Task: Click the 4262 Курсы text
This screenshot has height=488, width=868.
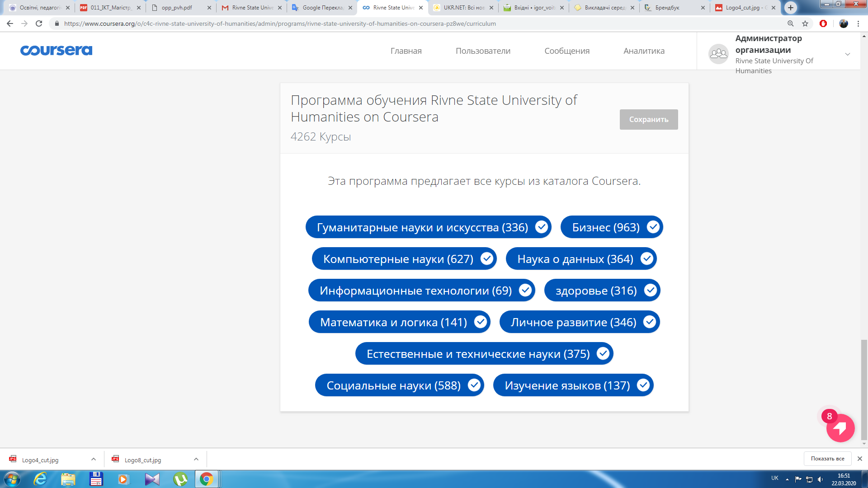Action: (321, 136)
